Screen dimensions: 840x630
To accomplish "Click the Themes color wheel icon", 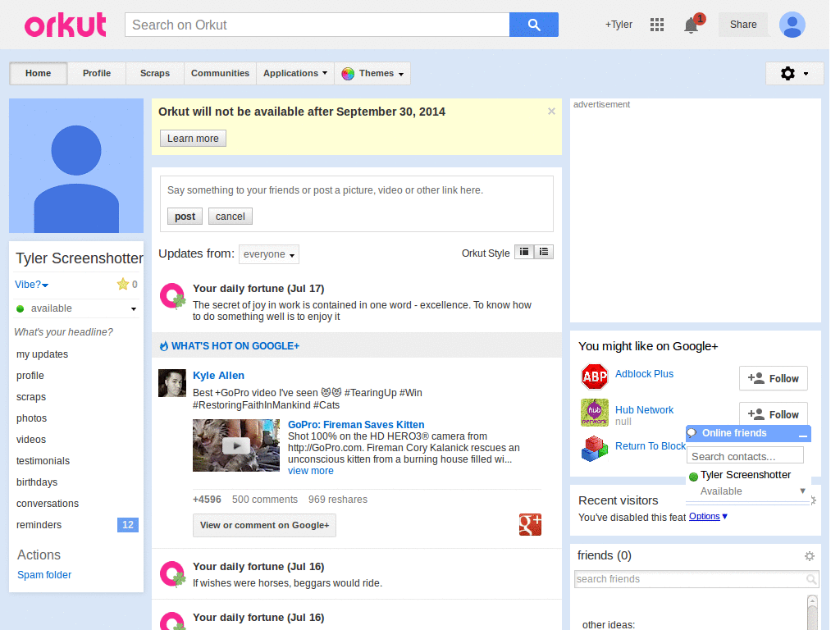I will click(348, 73).
